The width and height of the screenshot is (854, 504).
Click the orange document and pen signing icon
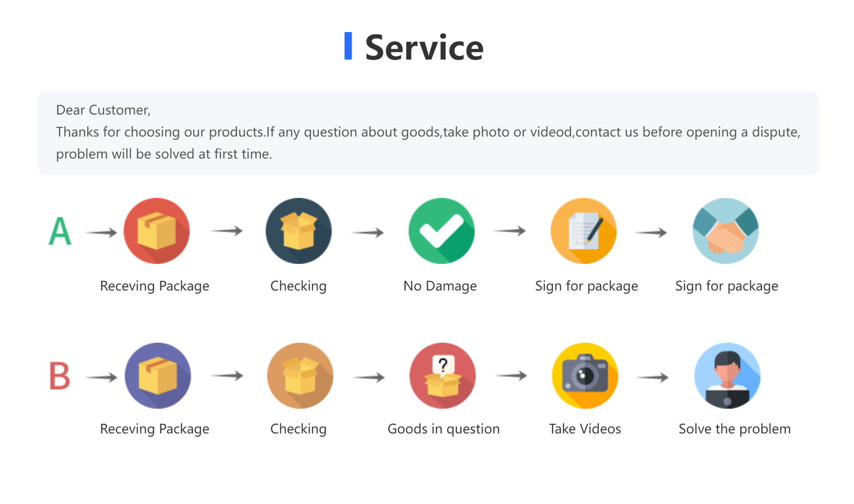(584, 231)
